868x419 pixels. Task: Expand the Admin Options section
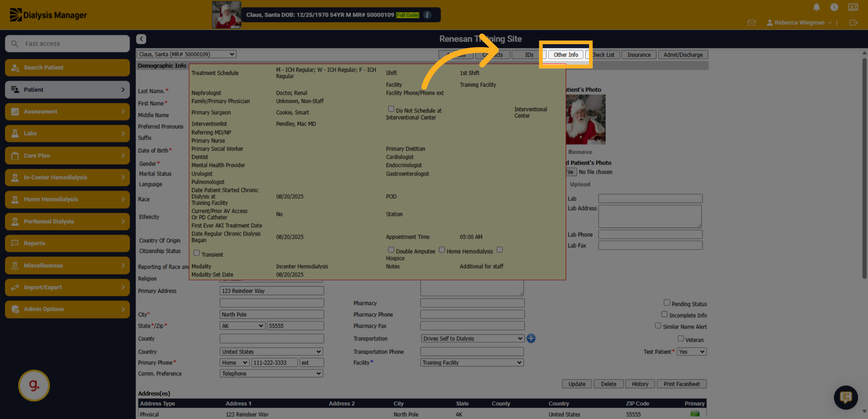coord(67,309)
